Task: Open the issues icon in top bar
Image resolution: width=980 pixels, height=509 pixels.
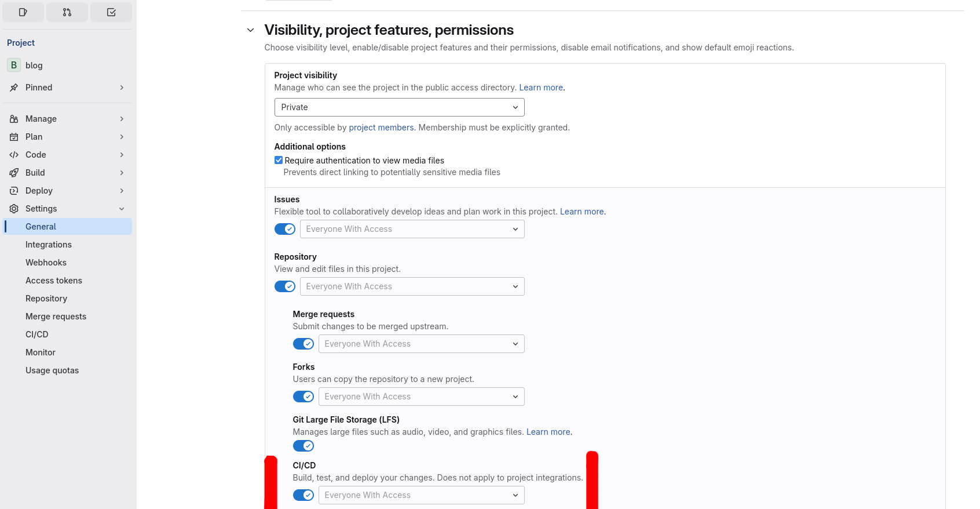Action: click(23, 12)
